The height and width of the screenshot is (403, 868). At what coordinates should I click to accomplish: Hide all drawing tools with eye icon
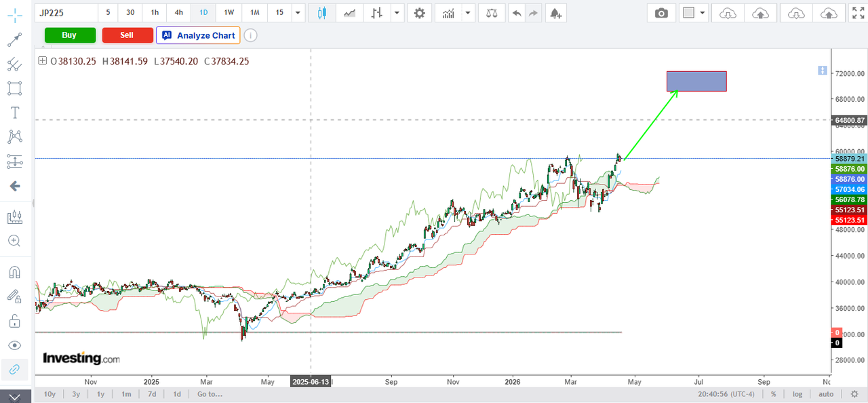pos(14,345)
